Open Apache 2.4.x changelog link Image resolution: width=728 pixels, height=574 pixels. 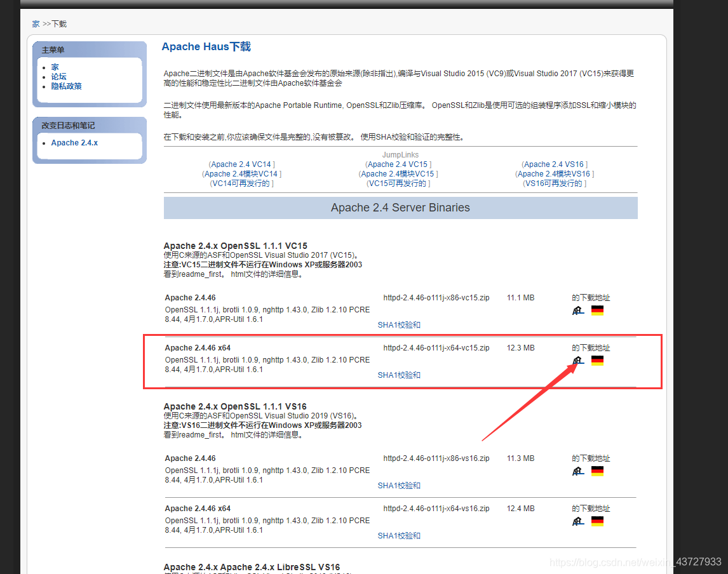pos(74,142)
